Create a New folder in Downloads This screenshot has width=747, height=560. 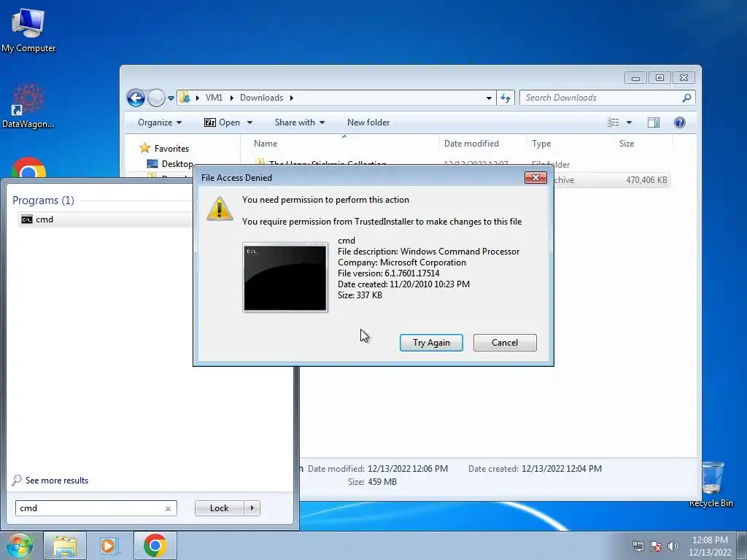[x=368, y=122]
